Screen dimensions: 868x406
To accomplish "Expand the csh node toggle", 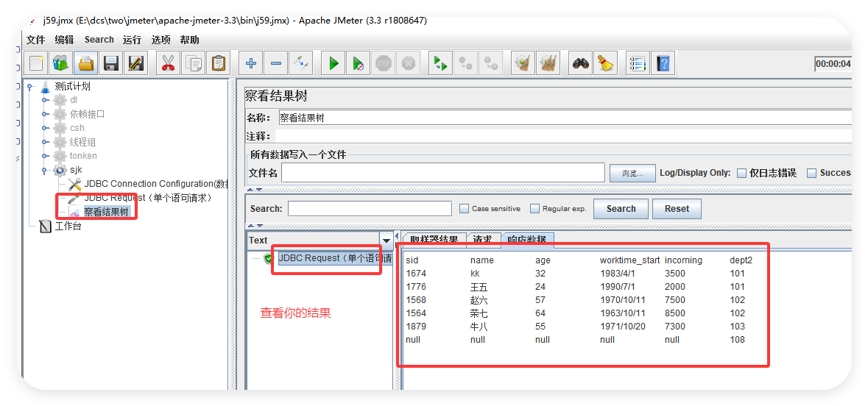I will 46,128.
